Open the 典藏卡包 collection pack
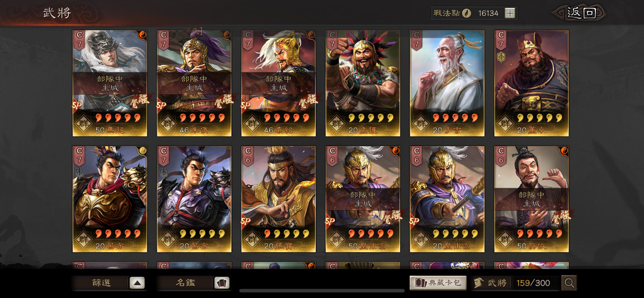The height and width of the screenshot is (298, 644). tap(438, 283)
